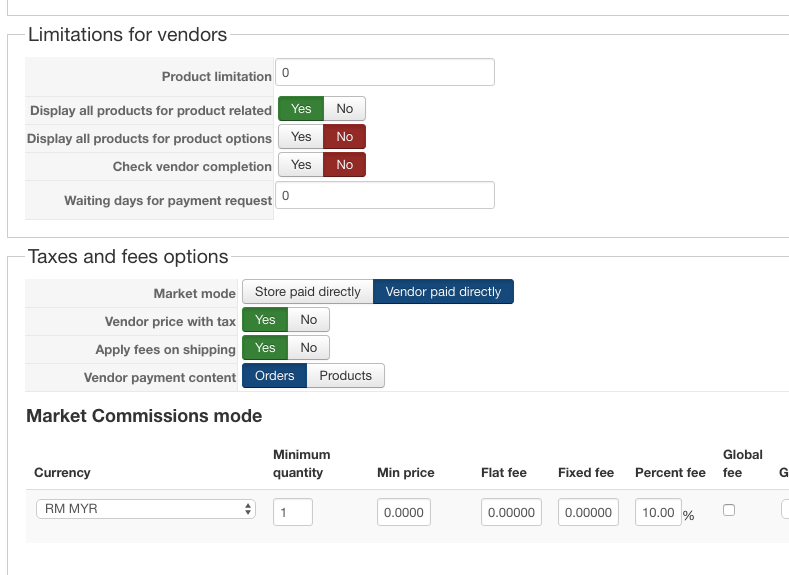Choose Vendor paid directly market mode
789x575 pixels.
pyautogui.click(x=443, y=292)
